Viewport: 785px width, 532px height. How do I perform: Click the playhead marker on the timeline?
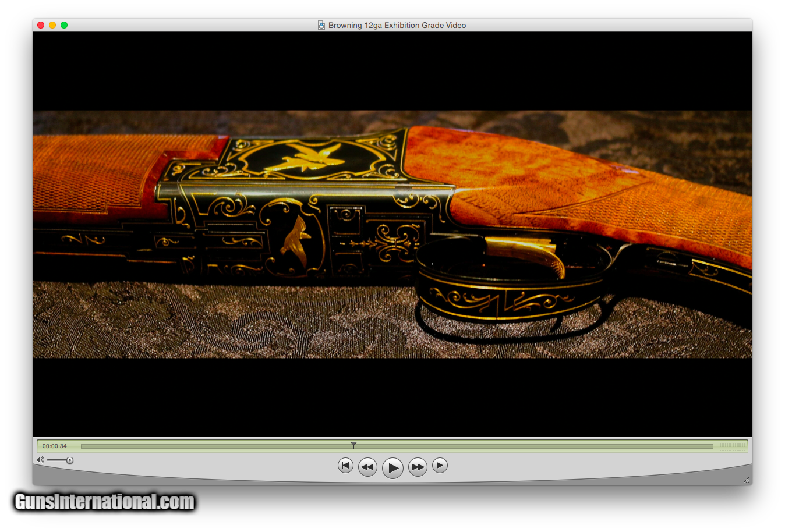353,445
